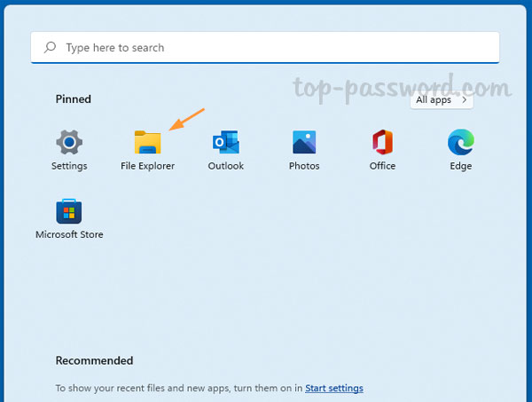Open the Settings gear icon

click(x=69, y=142)
